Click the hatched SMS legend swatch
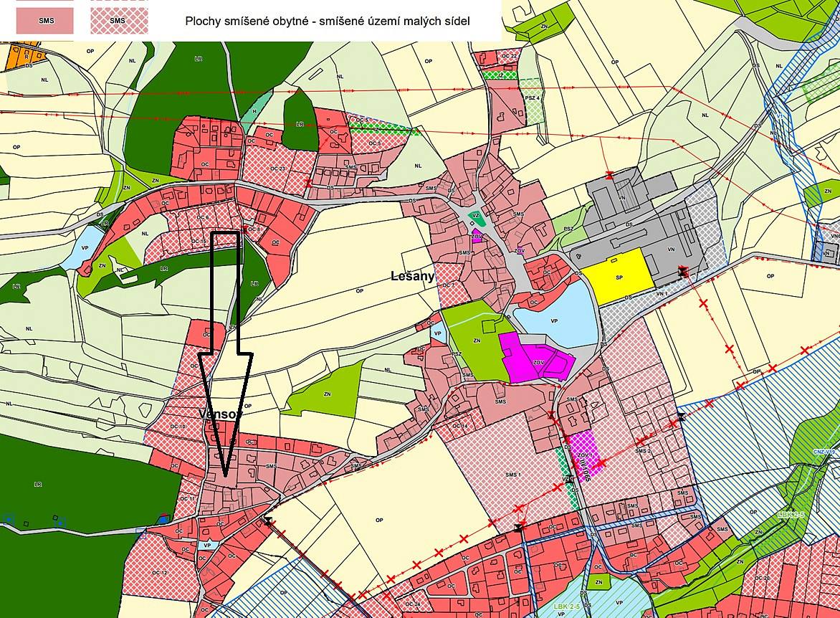Image resolution: width=840 pixels, height=618 pixels. (119, 21)
